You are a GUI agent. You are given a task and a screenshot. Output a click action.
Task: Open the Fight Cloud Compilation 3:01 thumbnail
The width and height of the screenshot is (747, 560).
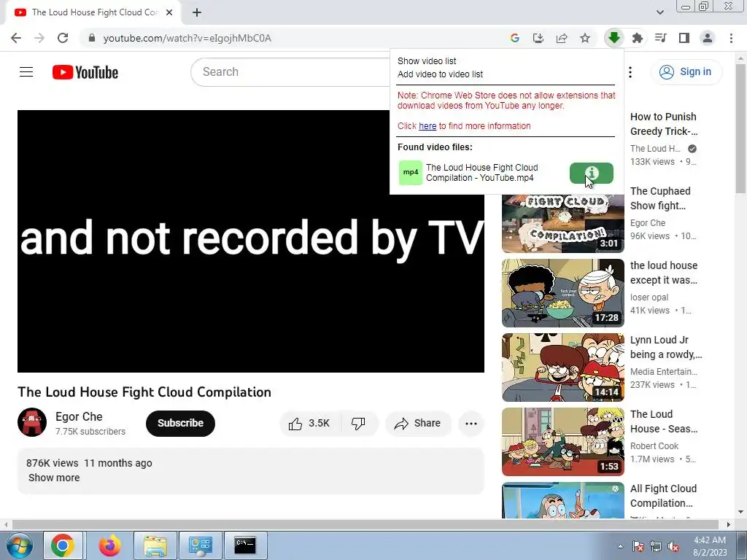[562, 223]
